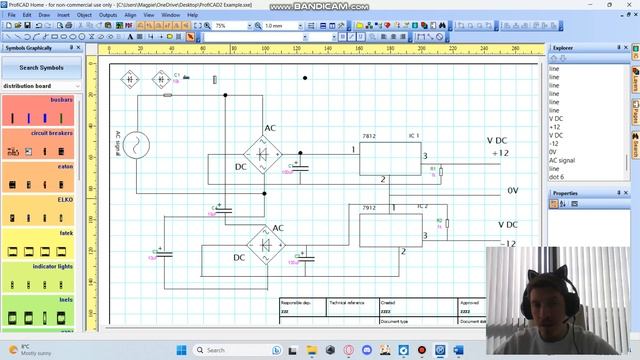Image resolution: width=640 pixels, height=360 pixels.
Task: Close the Symbols Graphically panel
Action: [78, 48]
